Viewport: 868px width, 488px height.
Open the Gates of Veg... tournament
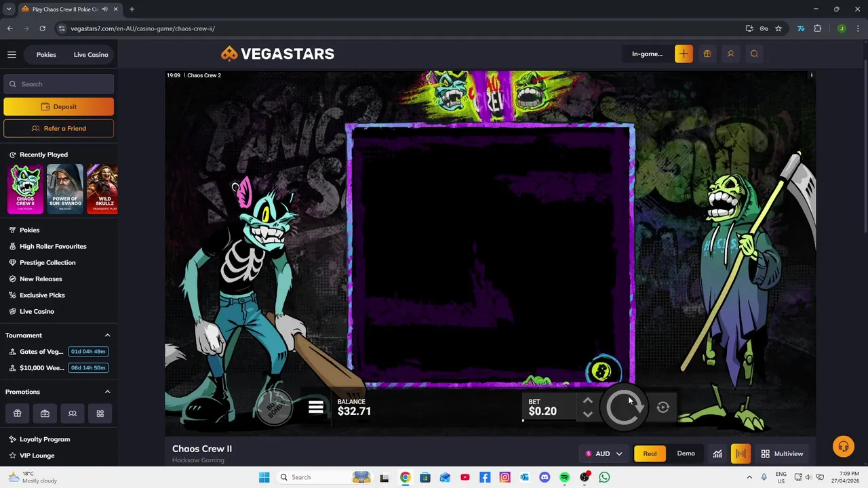click(x=41, y=351)
